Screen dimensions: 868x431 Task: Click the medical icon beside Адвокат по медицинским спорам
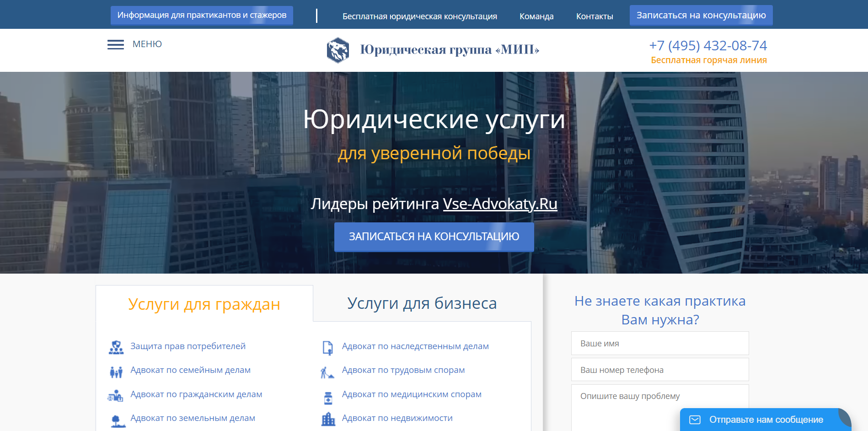tap(328, 398)
